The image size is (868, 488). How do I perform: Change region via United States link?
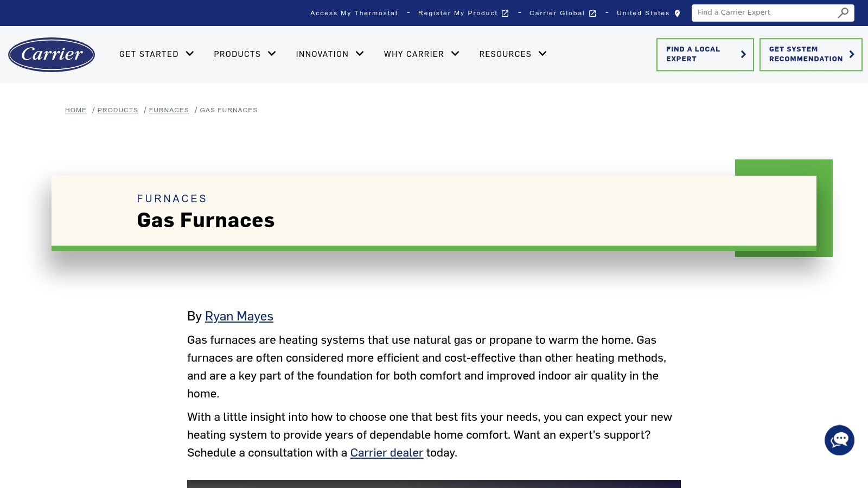pos(643,13)
